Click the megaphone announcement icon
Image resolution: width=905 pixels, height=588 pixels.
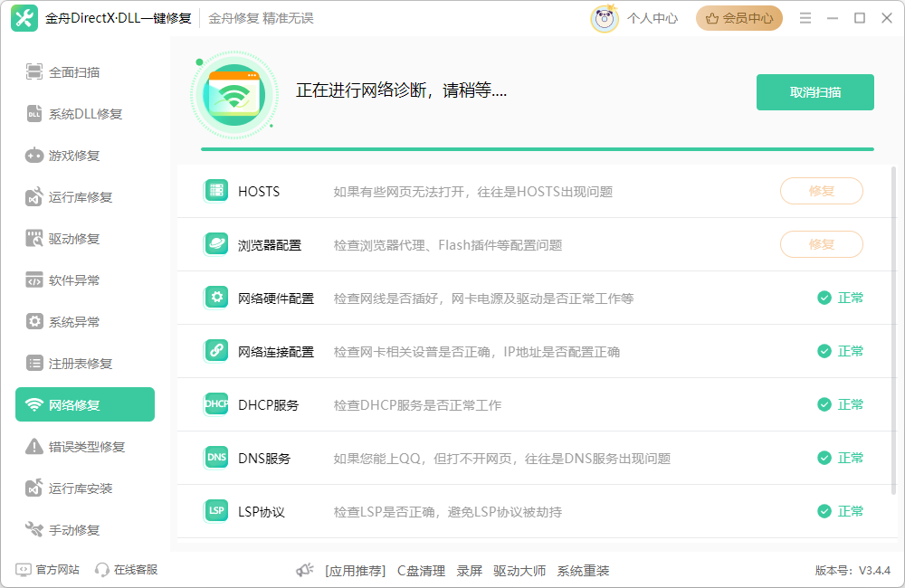305,570
